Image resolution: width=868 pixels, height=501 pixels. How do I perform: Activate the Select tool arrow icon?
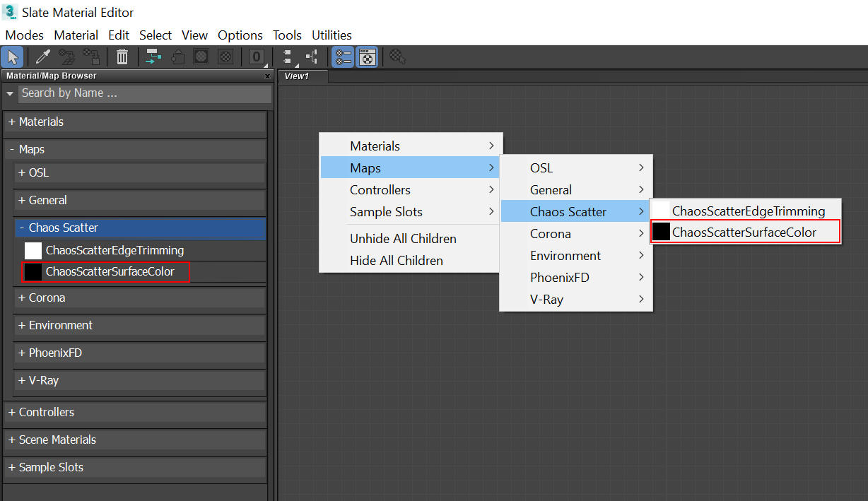pos(12,57)
